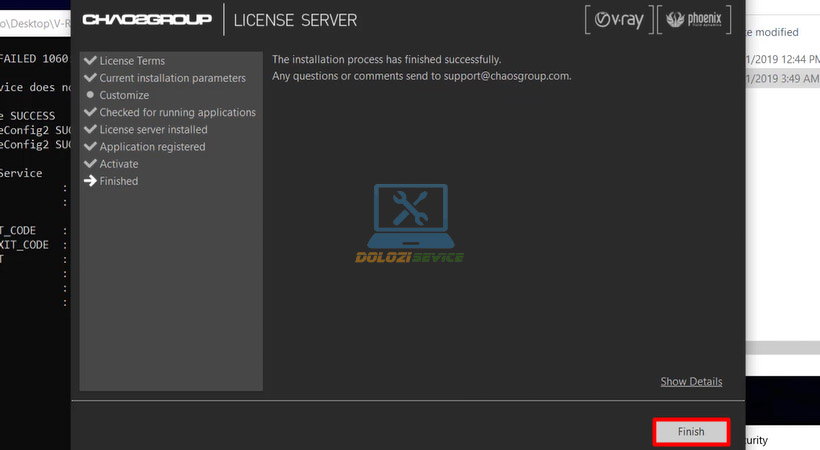Select Checked for running applications step
The image size is (820, 450).
tap(177, 113)
